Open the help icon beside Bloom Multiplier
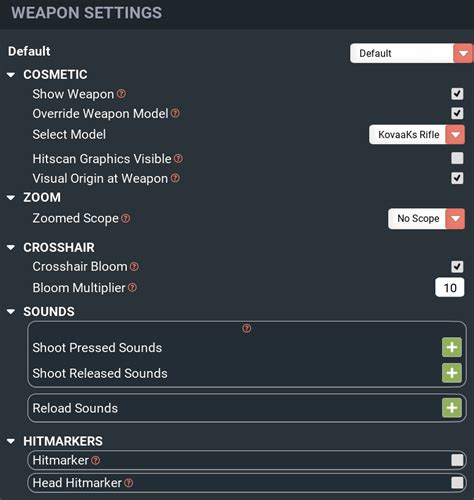 coord(132,287)
